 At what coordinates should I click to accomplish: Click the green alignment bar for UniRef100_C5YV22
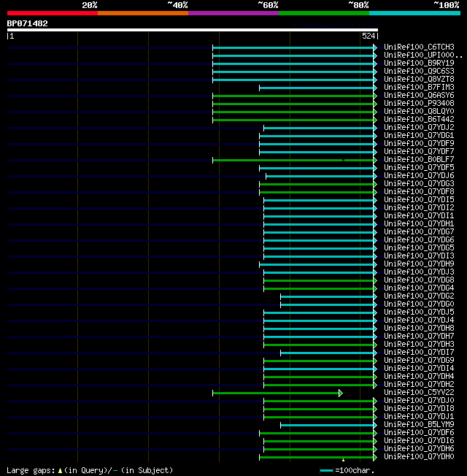click(276, 393)
